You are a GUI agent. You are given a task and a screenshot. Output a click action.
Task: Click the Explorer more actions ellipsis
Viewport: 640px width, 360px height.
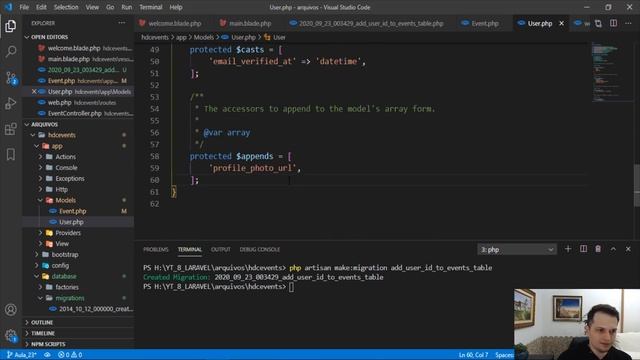click(x=122, y=23)
